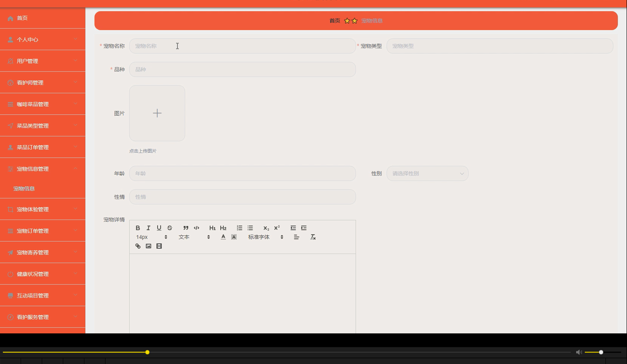Click the video progress bar handle
The height and width of the screenshot is (364, 627).
click(147, 352)
